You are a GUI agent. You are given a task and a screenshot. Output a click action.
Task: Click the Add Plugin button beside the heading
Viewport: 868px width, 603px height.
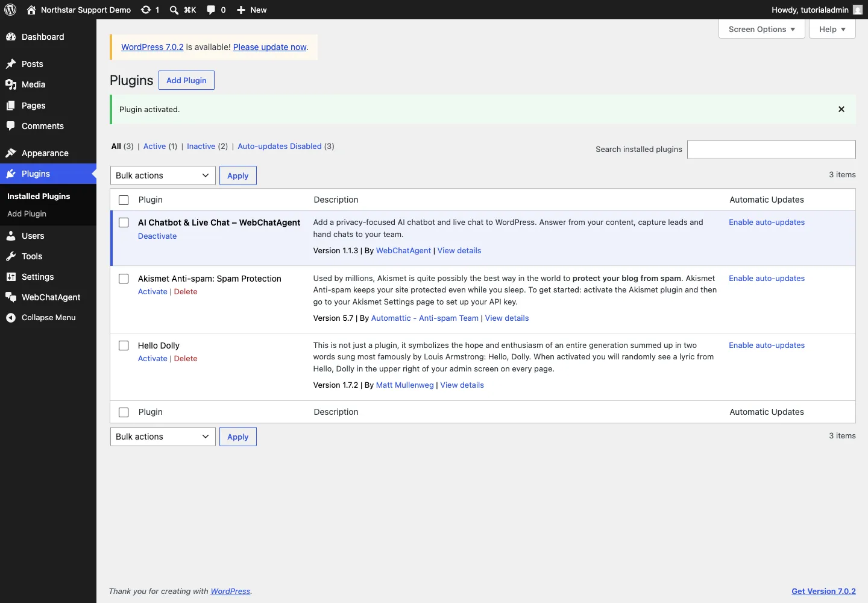(186, 80)
